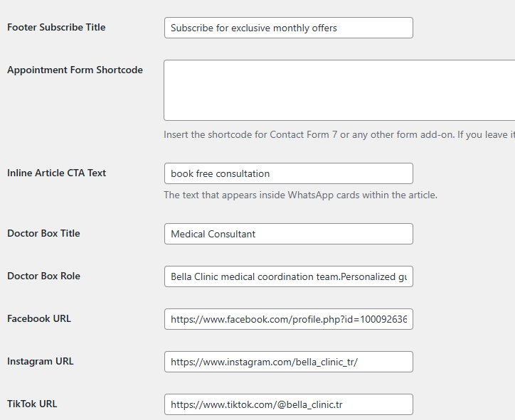Edit the Facebook URL input field
This screenshot has width=515, height=420.
click(288, 319)
